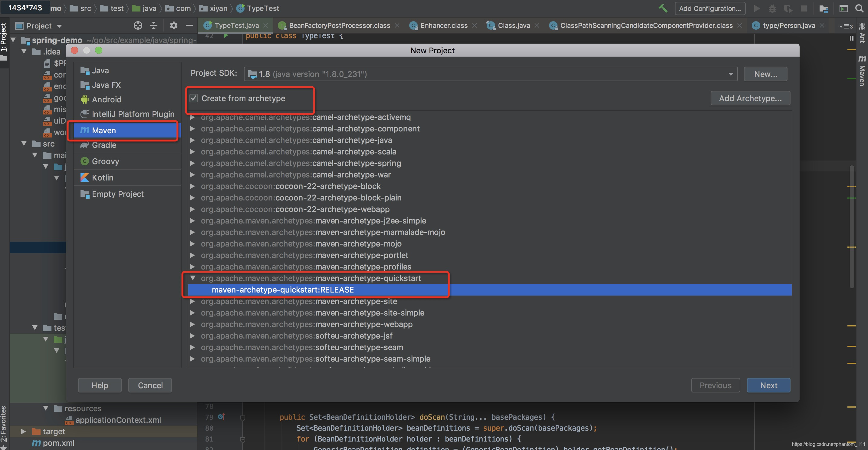Click the Add Archetype... button
Screen dimensions: 868x450
750,98
